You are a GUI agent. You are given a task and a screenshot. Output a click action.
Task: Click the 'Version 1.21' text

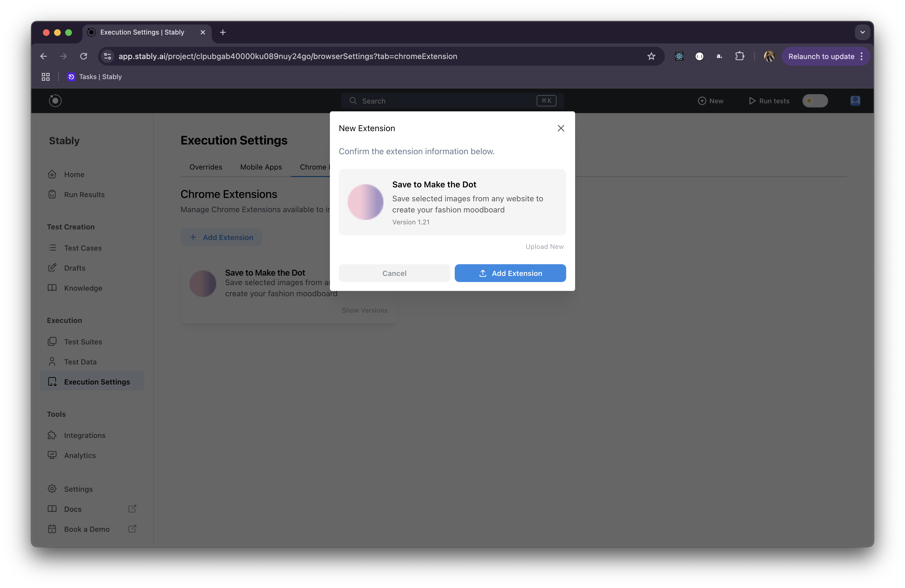(411, 222)
